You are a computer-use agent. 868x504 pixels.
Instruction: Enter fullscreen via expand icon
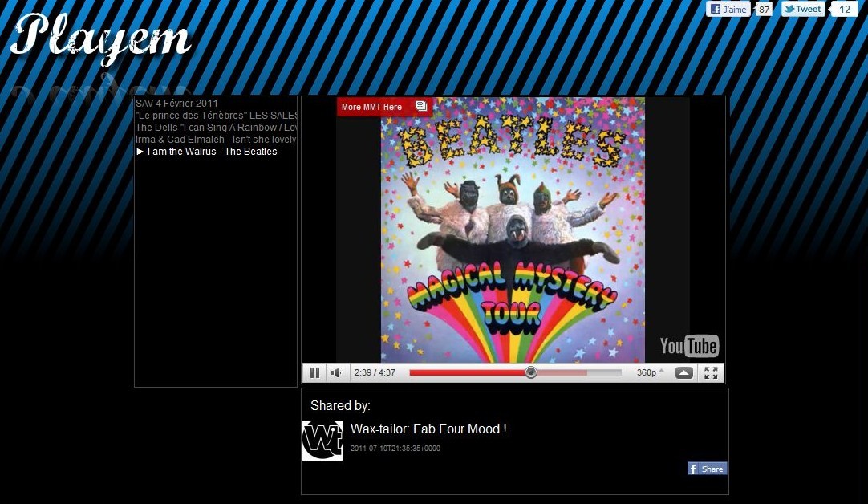pyautogui.click(x=711, y=372)
